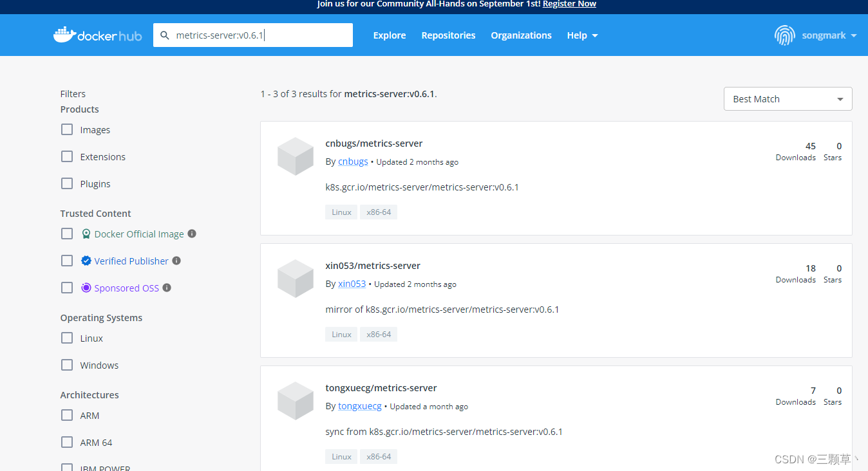Enable the Verified Publisher filter
The image size is (868, 471).
click(67, 261)
